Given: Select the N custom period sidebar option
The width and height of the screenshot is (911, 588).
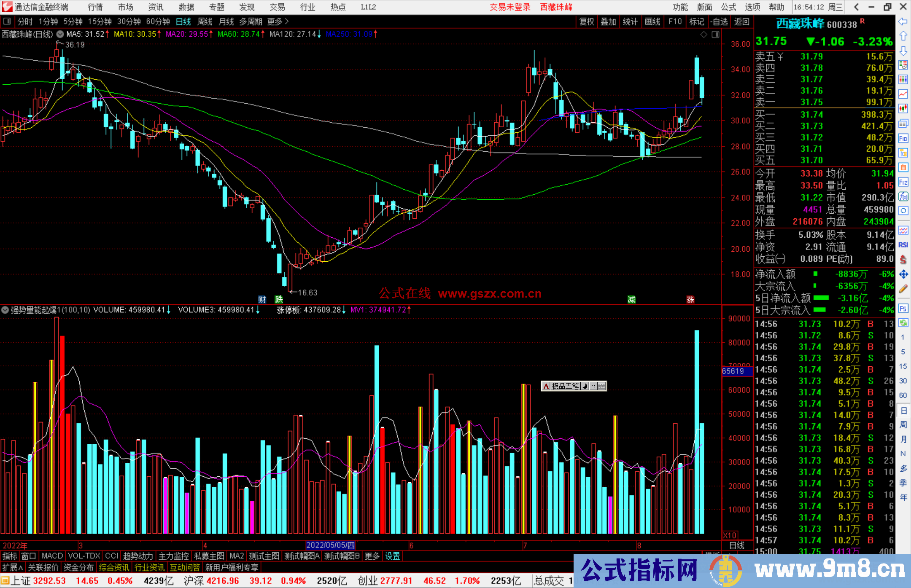Looking at the screenshot, I should (x=903, y=454).
